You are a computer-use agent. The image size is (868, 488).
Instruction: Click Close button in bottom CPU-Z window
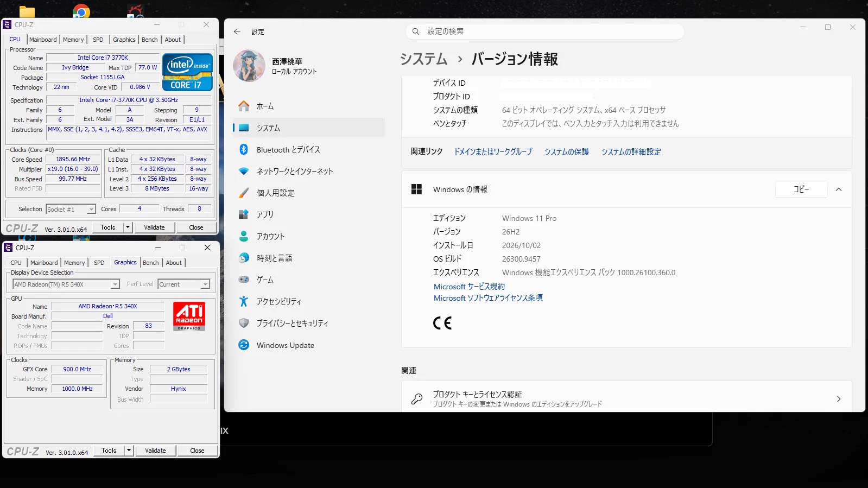pos(197,451)
